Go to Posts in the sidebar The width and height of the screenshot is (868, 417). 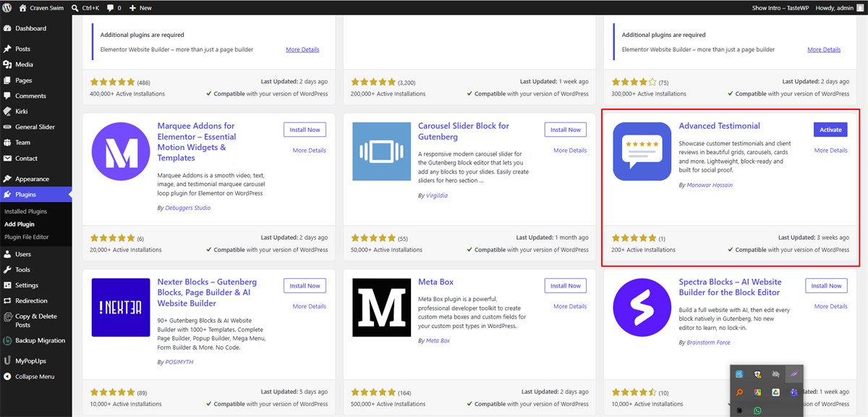pos(36,49)
